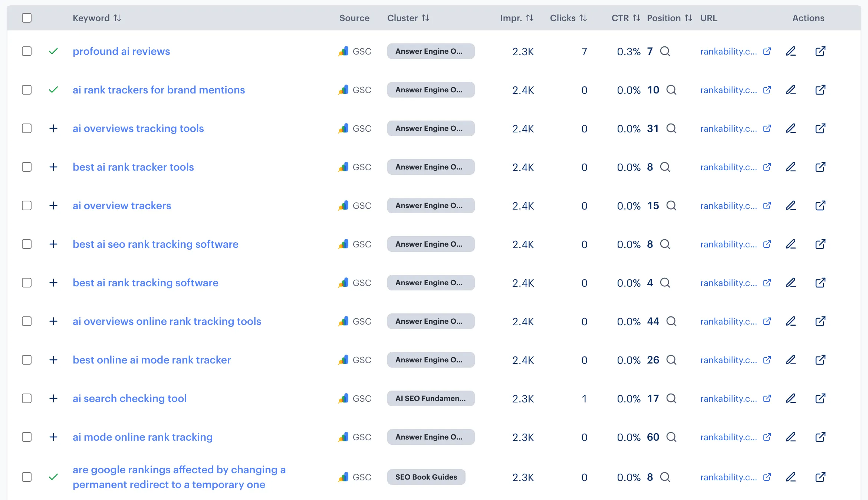Click the position value 26
Viewport: 868px width, 500px height.
pyautogui.click(x=653, y=360)
